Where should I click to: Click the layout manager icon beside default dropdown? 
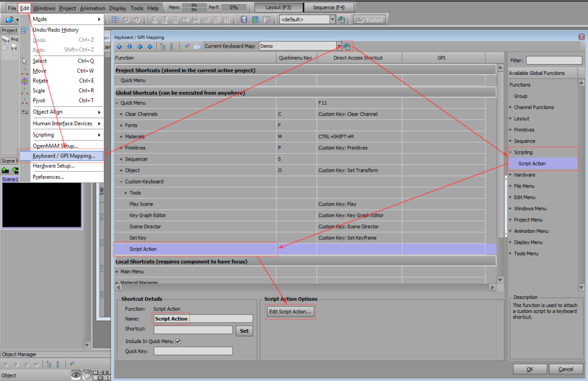coord(341,19)
